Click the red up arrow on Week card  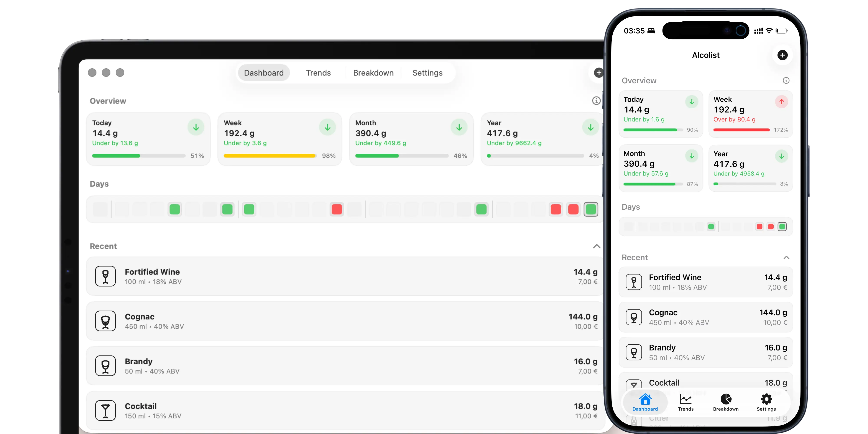click(x=781, y=102)
